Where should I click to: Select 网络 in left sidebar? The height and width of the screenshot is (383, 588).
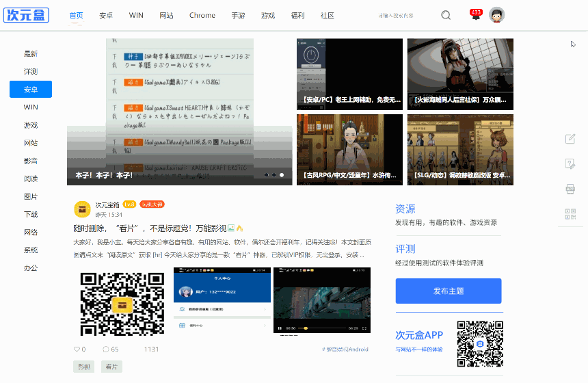coord(31,233)
